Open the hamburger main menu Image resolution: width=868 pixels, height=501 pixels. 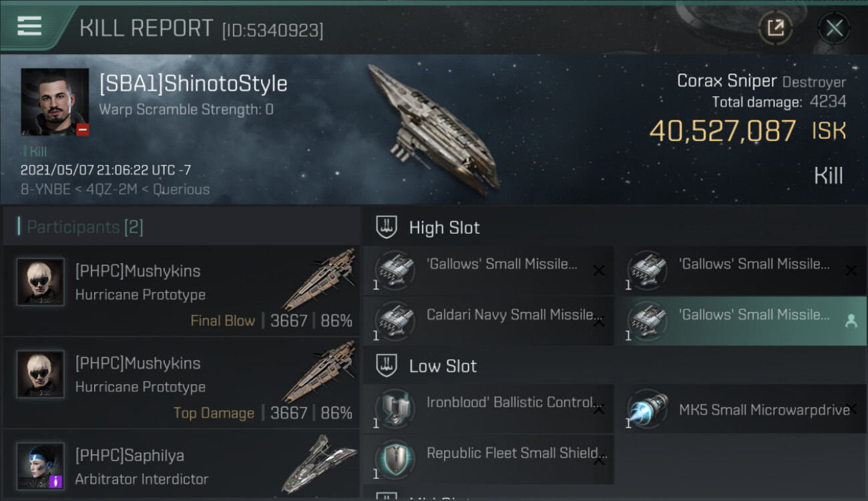[29, 25]
